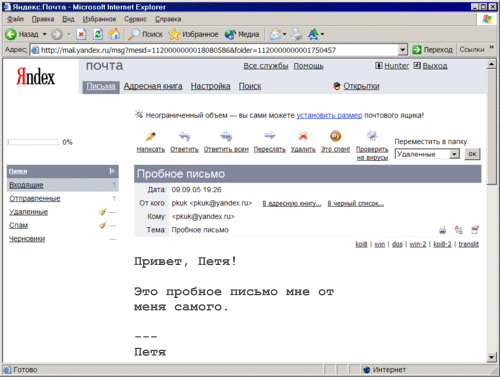Collapse the Папки panel with arrow icon
The width and height of the screenshot is (500, 377).
coord(112,171)
